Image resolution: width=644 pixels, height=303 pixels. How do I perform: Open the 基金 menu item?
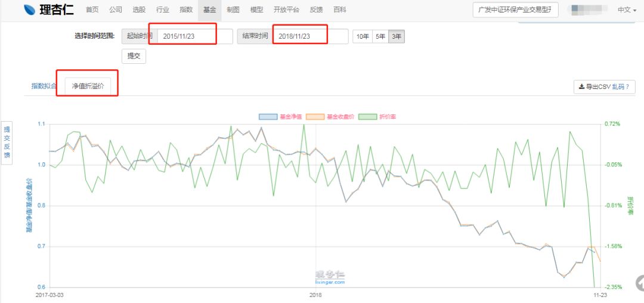[209, 10]
